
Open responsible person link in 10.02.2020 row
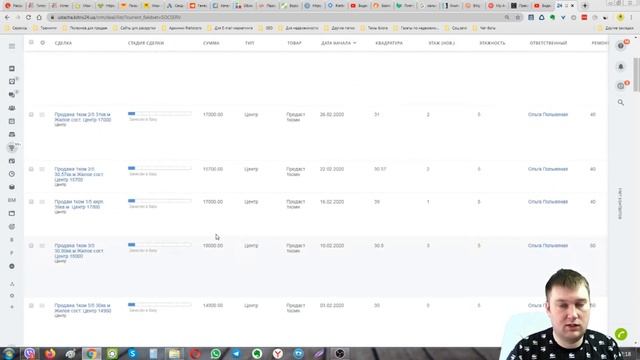[548, 246]
